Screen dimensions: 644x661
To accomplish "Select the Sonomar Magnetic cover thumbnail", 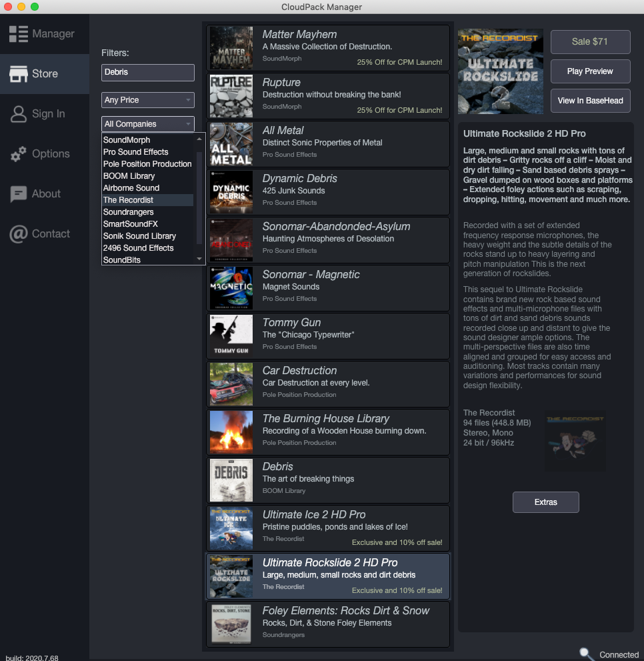I will (x=231, y=288).
